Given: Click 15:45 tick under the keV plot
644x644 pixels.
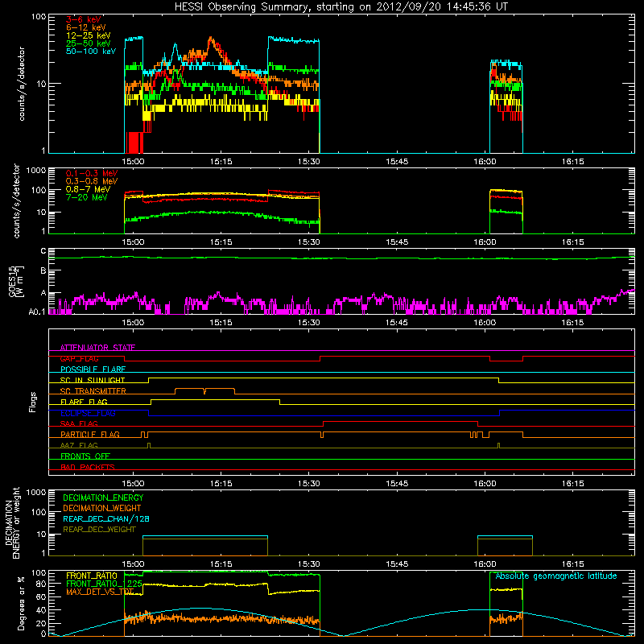Looking at the screenshot, I should tap(397, 162).
